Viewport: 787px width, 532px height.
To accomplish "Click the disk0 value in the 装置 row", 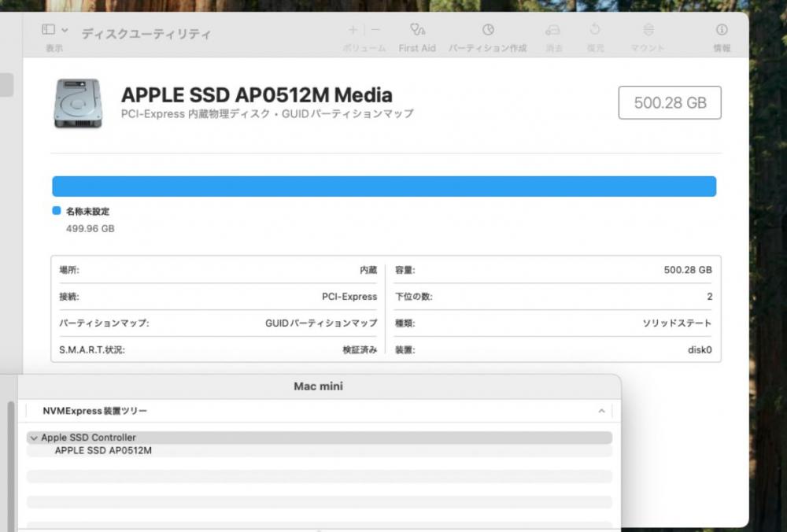I will 700,350.
